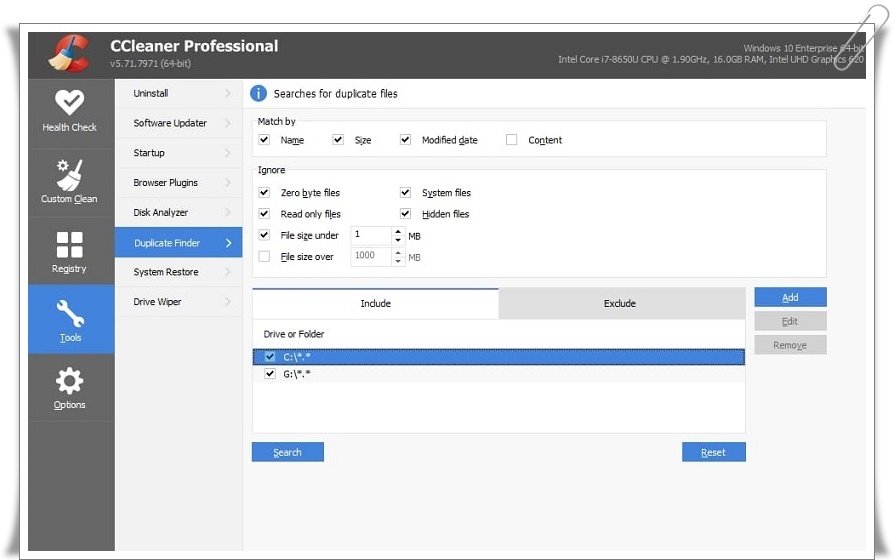
Task: Click chevron next to Disk Analyzer
Action: (228, 212)
